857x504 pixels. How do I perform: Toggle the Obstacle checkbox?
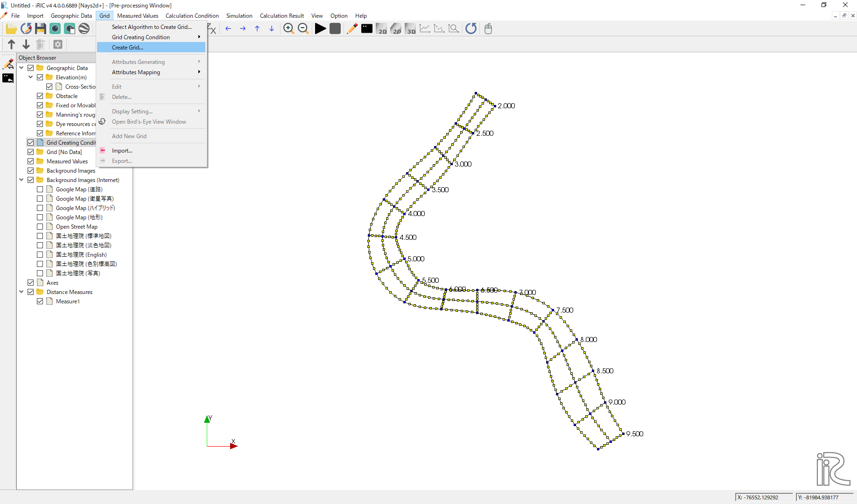pyautogui.click(x=40, y=96)
